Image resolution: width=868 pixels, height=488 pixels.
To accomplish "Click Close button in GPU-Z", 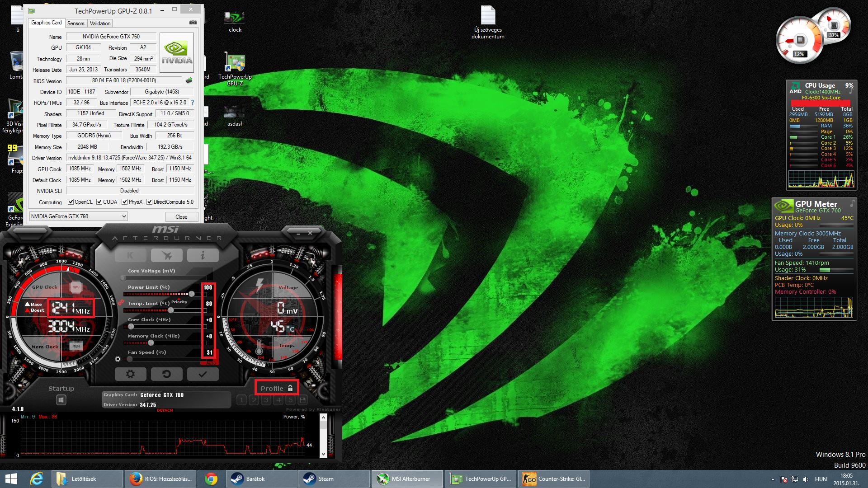I will 181,216.
